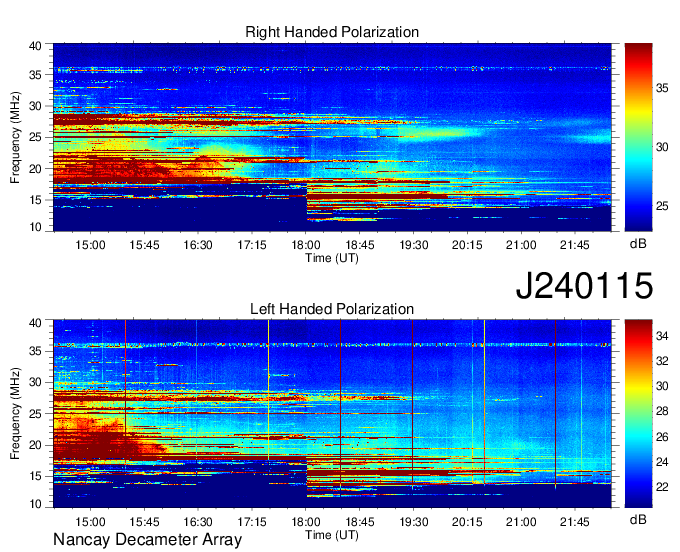Click the 40 MHz tick of Right Handed plot
Viewport: 680px width, 552px height.
coord(35,46)
